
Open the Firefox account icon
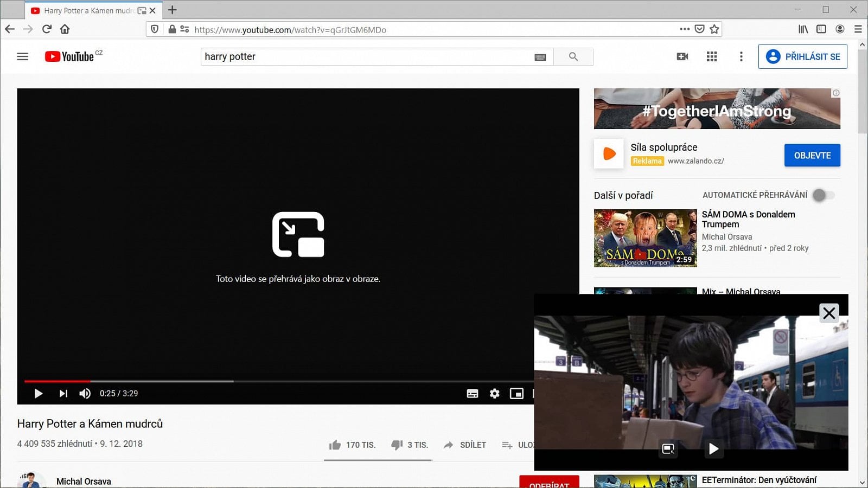[x=840, y=29]
